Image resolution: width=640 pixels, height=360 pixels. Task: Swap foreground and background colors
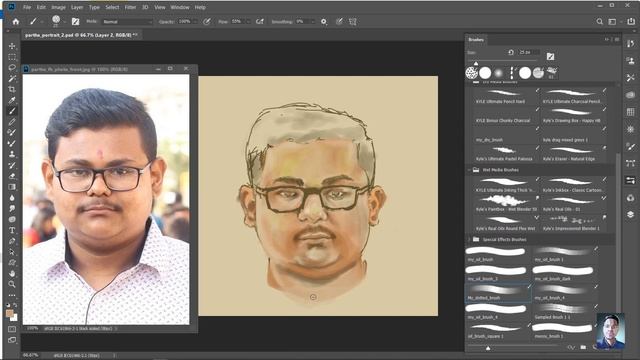pyautogui.click(x=15, y=305)
